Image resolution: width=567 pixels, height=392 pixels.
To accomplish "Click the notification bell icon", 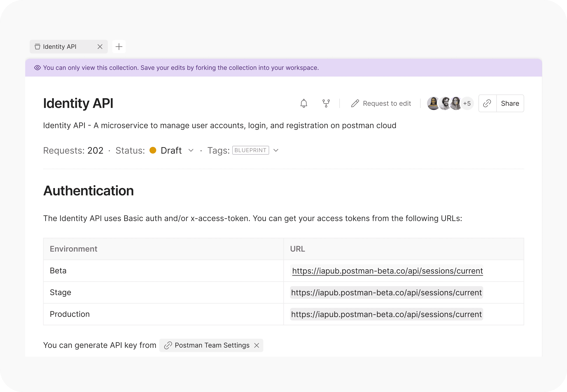I will click(x=304, y=103).
